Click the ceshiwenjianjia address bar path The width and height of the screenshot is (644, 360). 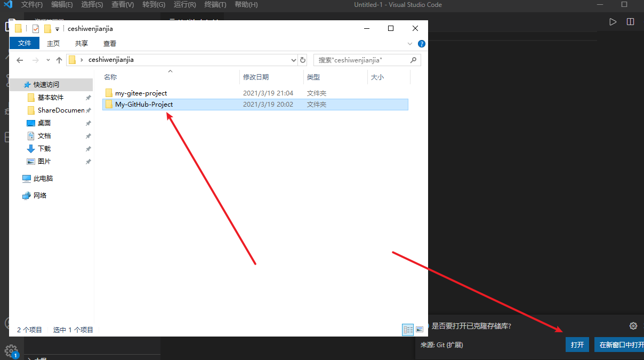[111, 60]
